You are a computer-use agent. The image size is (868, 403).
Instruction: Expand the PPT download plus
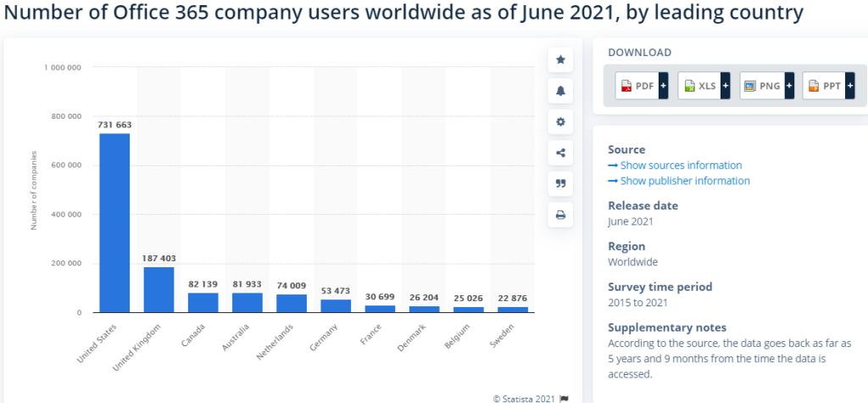849,86
